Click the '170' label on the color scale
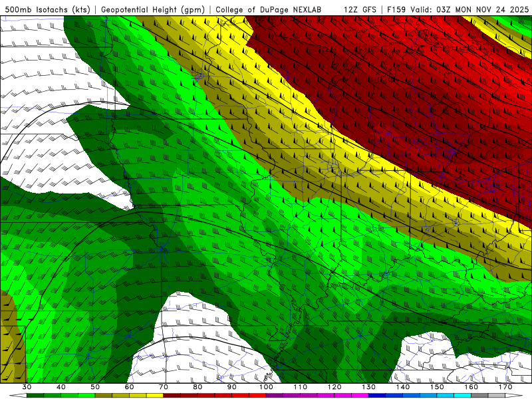The height and width of the screenshot is (399, 532). pyautogui.click(x=505, y=387)
